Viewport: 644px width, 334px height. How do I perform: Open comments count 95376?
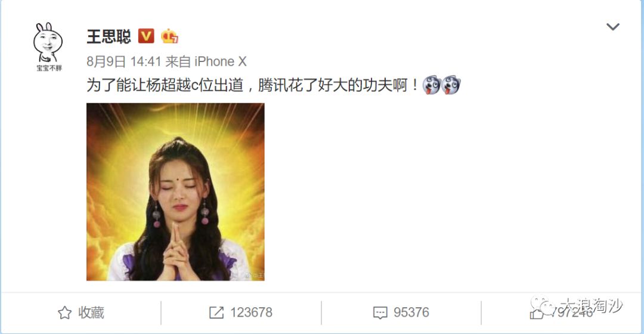point(411,313)
